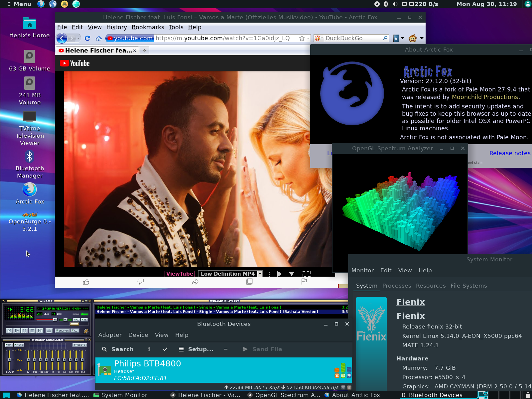Viewport: 532px width, 399px height.
Task: Open the Bookmarks menu in Arctic Fox
Action: (x=148, y=27)
